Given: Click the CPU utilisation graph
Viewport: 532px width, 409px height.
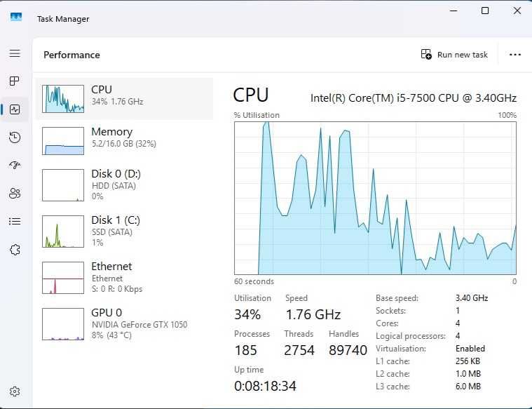Looking at the screenshot, I should [375, 198].
